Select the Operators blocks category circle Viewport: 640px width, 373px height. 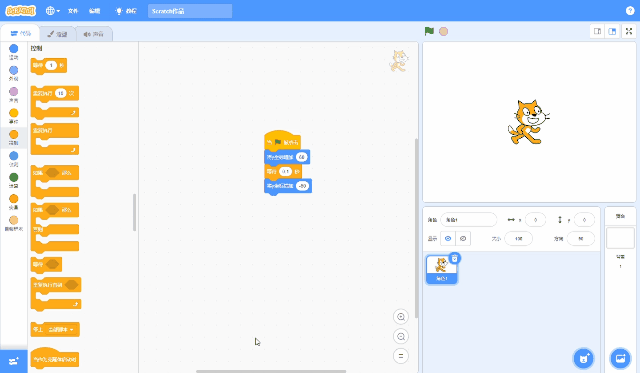coord(13,177)
